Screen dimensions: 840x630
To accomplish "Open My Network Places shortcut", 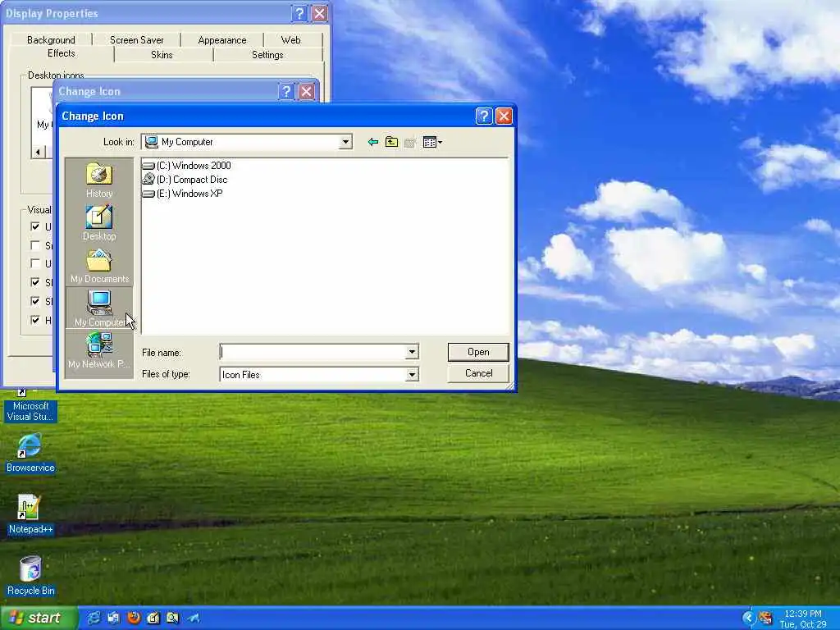I will pos(99,351).
